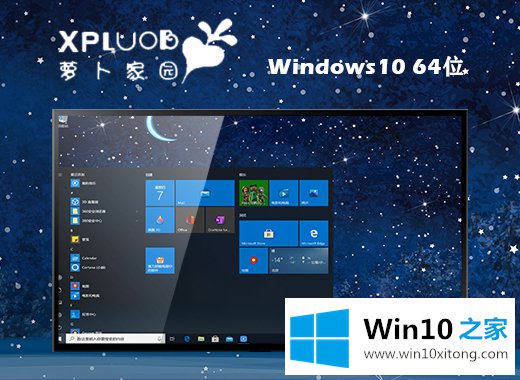Open the Photos tile
520x380 pixels.
click(314, 193)
